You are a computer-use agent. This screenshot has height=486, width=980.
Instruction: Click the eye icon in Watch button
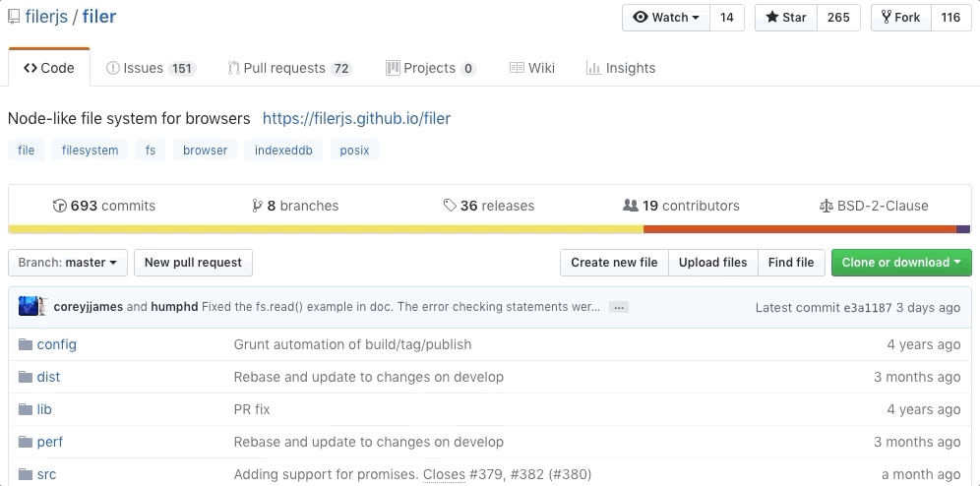(641, 17)
